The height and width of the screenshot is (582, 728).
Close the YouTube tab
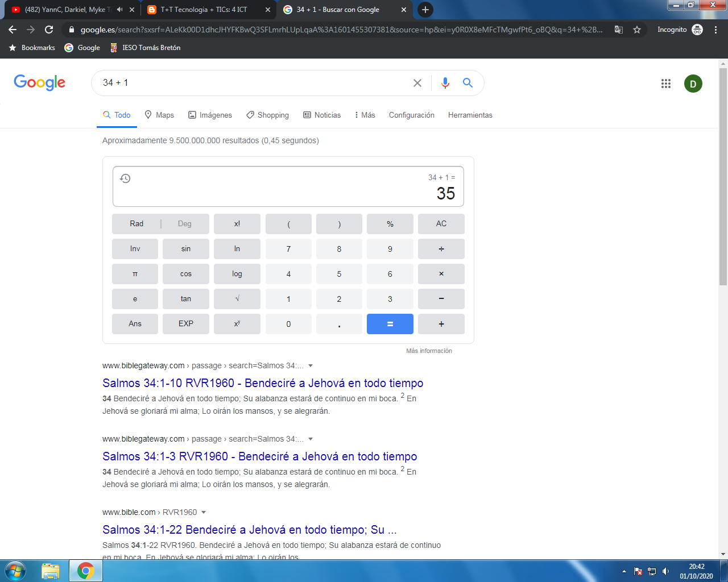click(x=132, y=10)
